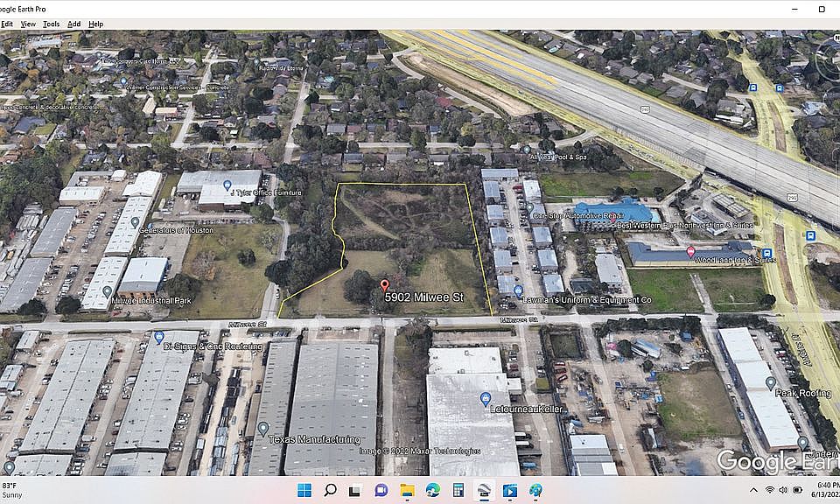Select the Milwee Industrial Park label
The image size is (840, 504).
(151, 301)
